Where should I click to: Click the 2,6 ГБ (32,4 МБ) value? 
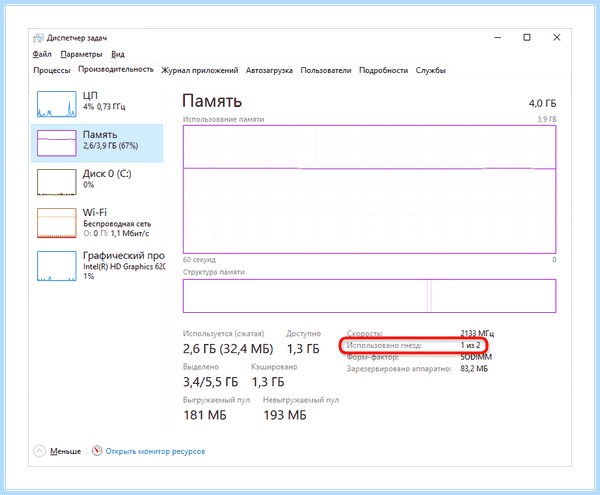click(228, 349)
